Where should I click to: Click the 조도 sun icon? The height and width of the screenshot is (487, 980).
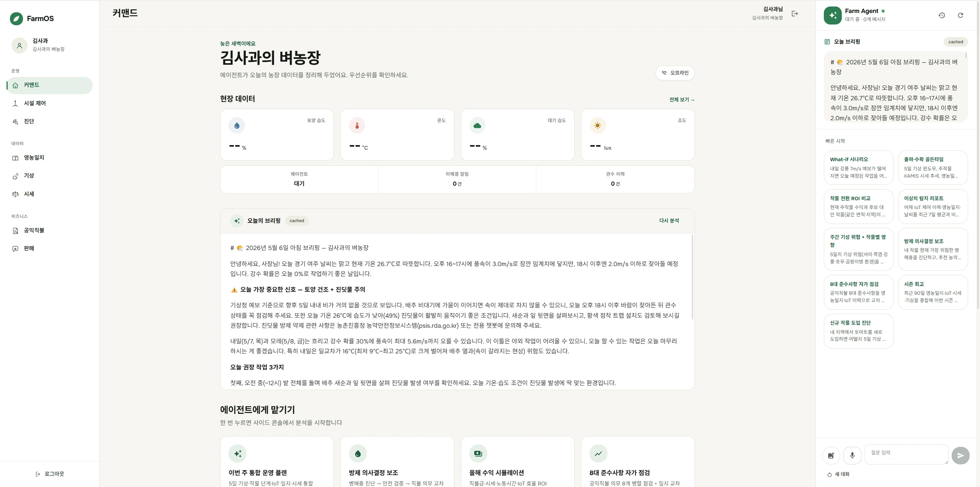point(598,126)
